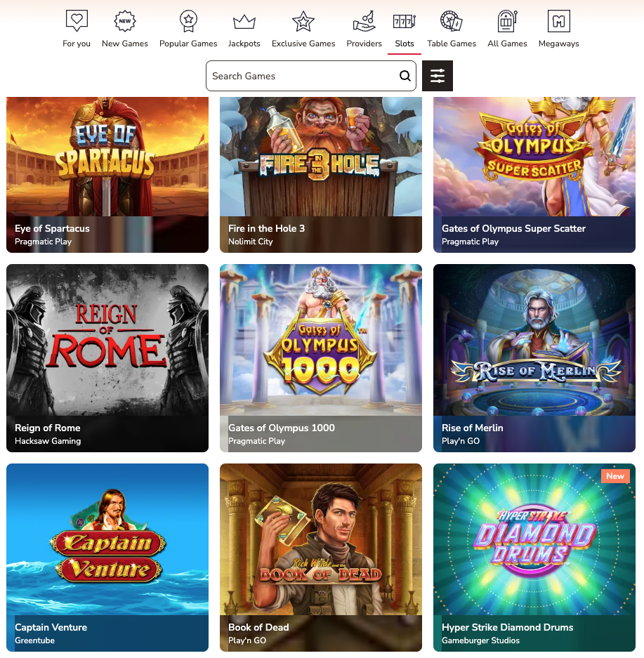Open the filter sliders button
Screen dimensions: 644x658
pyautogui.click(x=438, y=76)
